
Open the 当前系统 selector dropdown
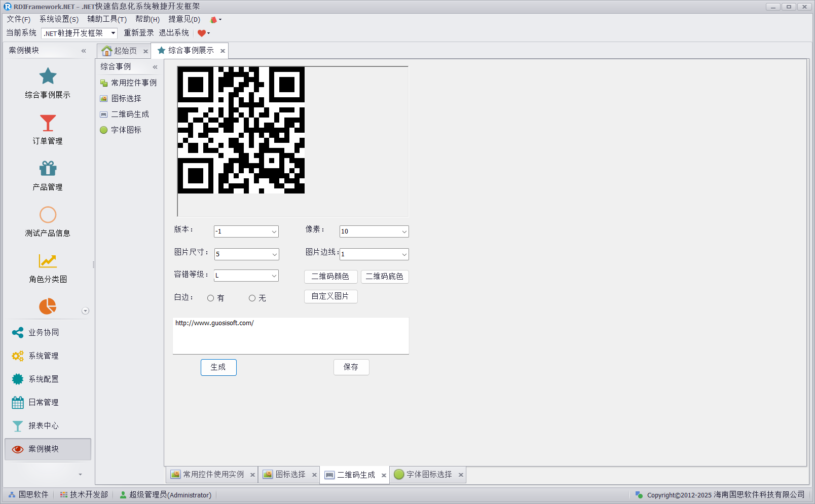[x=113, y=33]
